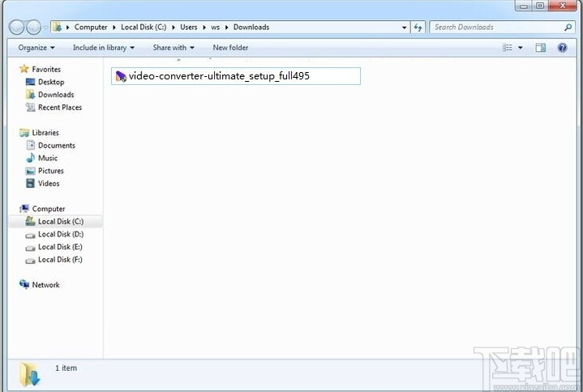Show the preview pane

point(541,48)
